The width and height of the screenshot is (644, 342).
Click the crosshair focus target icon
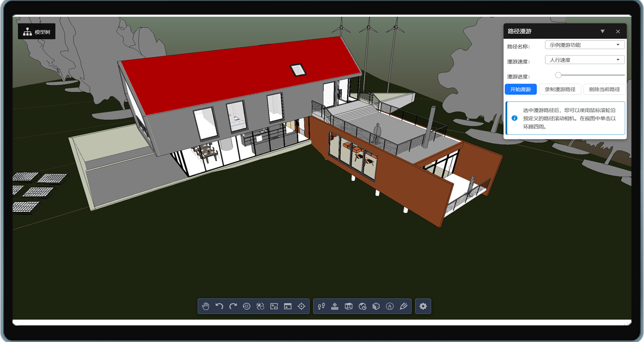pyautogui.click(x=302, y=306)
